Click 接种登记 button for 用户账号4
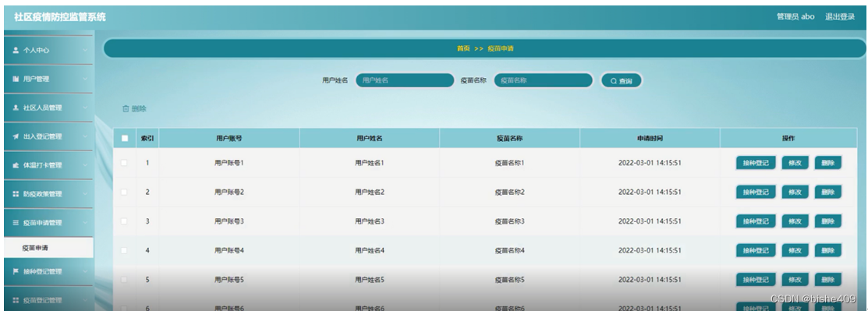Viewport: 868px width, 311px height. point(756,251)
